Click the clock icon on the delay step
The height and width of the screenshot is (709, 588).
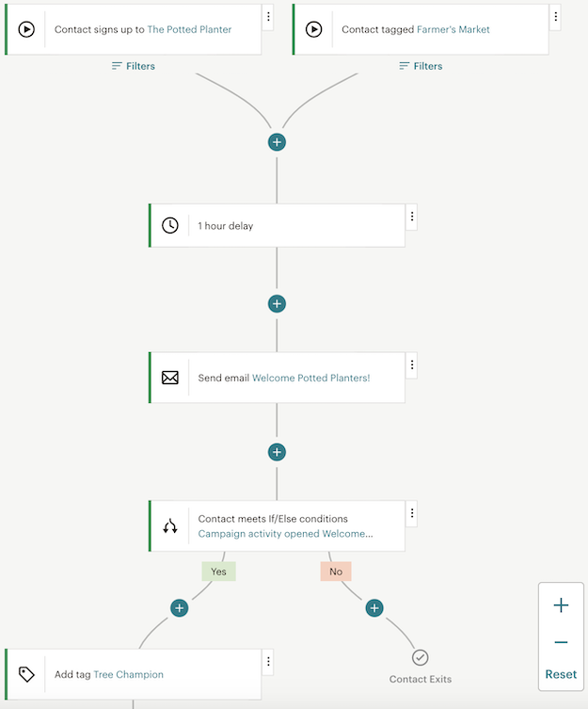[x=170, y=226]
